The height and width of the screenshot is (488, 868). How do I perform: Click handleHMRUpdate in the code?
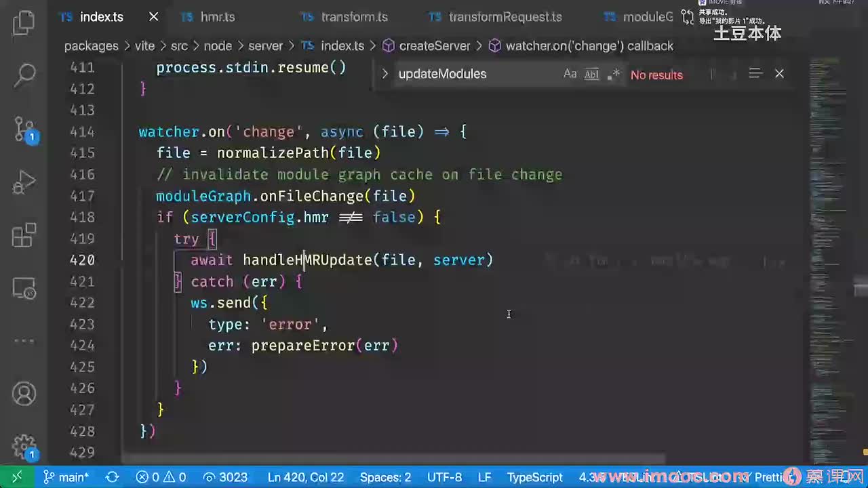click(307, 260)
